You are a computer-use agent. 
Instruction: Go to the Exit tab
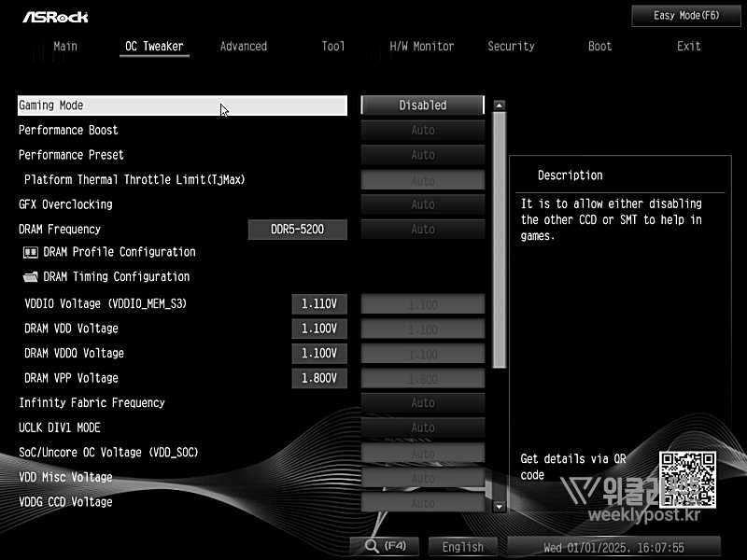point(689,46)
